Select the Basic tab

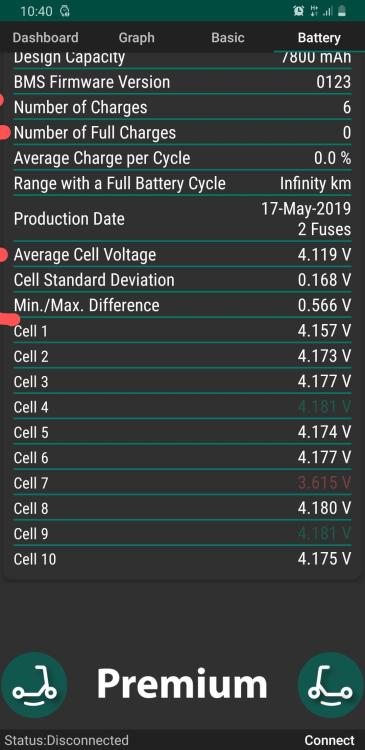tap(228, 38)
